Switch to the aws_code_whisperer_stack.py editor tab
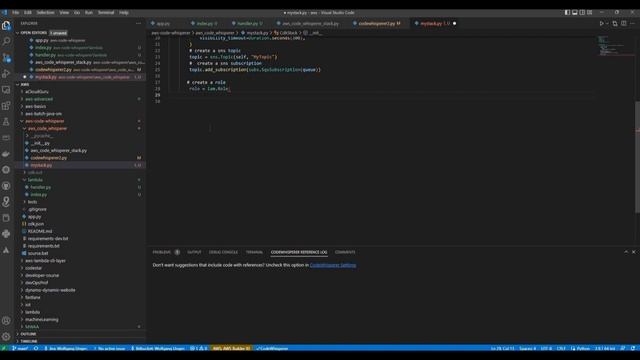 tap(310, 24)
